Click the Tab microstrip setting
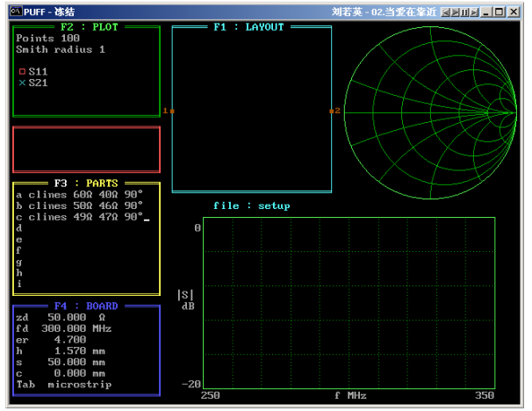The image size is (532, 411). (64, 385)
